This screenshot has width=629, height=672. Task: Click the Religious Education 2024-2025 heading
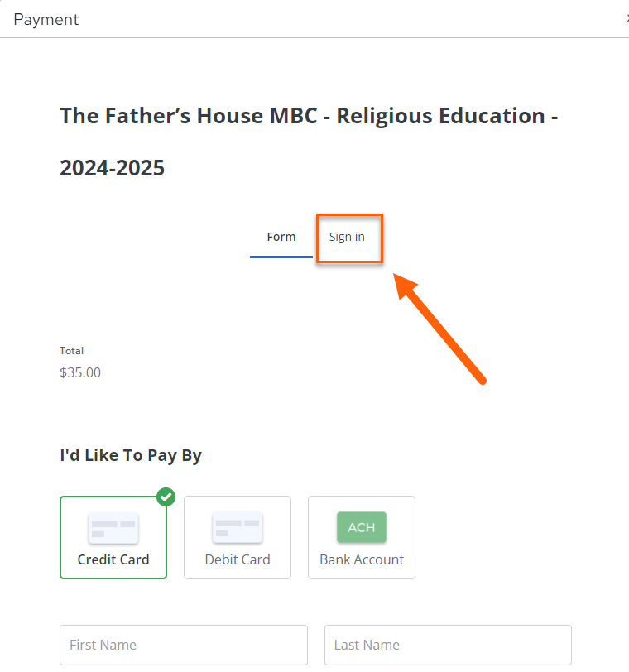pos(309,142)
